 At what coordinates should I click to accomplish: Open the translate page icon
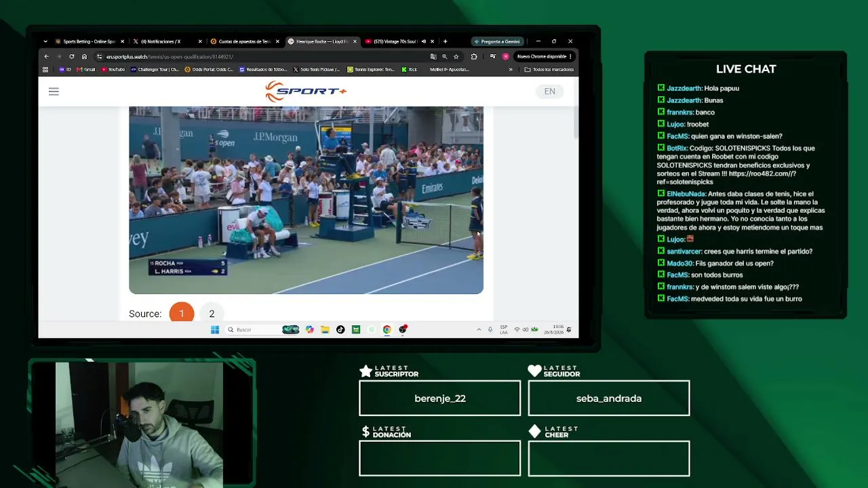click(x=433, y=56)
